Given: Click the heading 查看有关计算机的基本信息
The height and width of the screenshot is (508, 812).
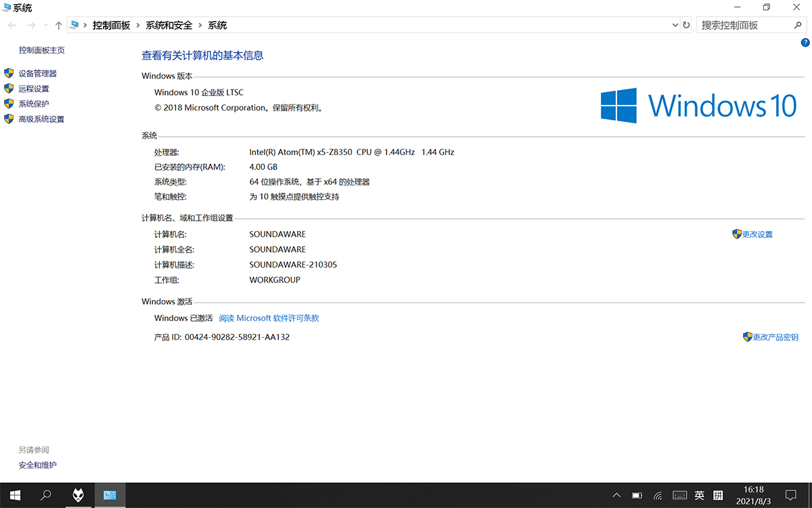Looking at the screenshot, I should (202, 56).
